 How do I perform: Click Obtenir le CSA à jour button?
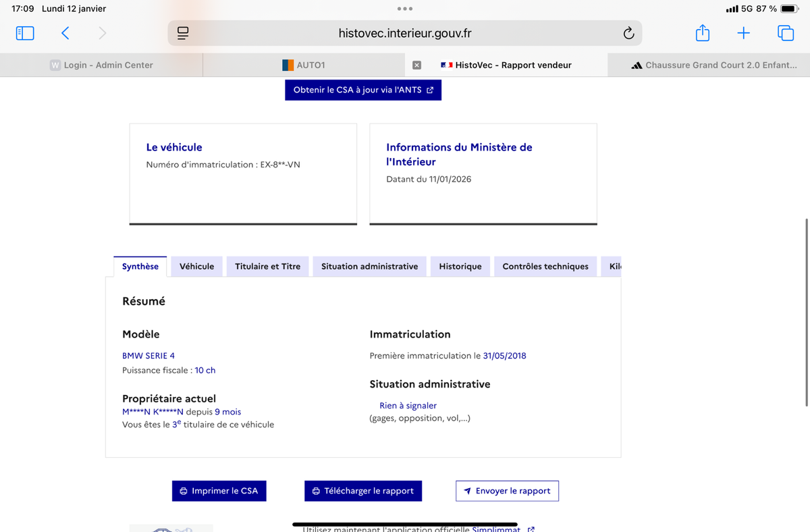point(363,90)
